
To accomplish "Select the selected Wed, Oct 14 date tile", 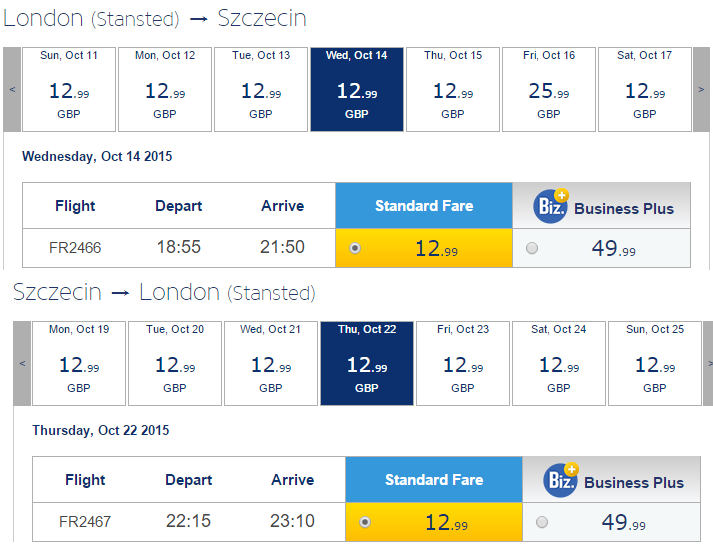I will (357, 90).
